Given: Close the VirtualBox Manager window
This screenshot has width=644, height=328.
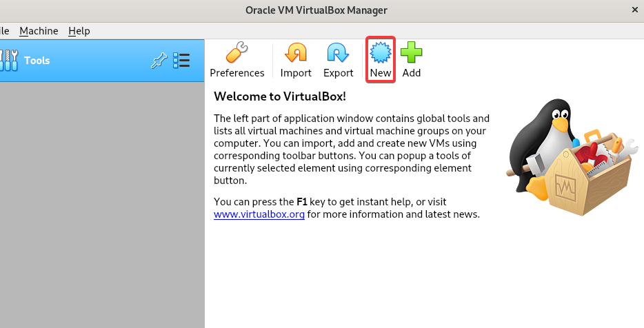Looking at the screenshot, I should coord(634,10).
